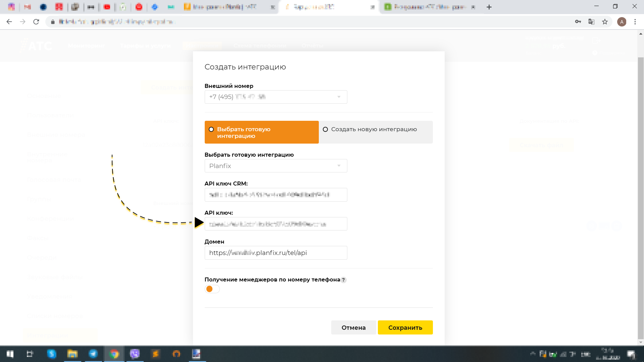
Task: Click inside the Домен input field
Action: (276, 253)
